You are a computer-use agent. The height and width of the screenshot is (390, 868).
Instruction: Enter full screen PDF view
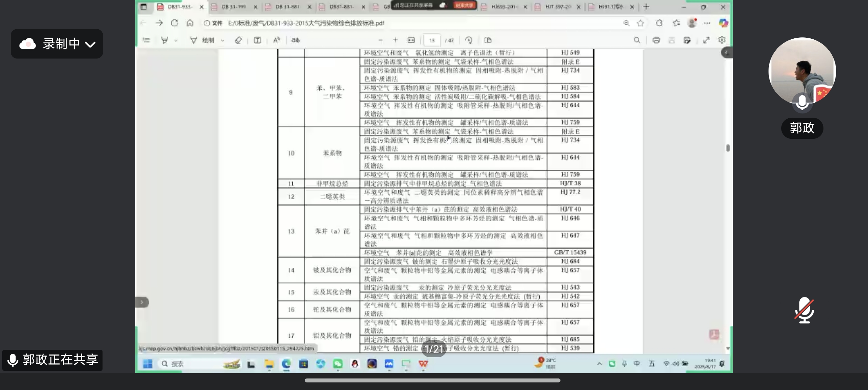706,40
